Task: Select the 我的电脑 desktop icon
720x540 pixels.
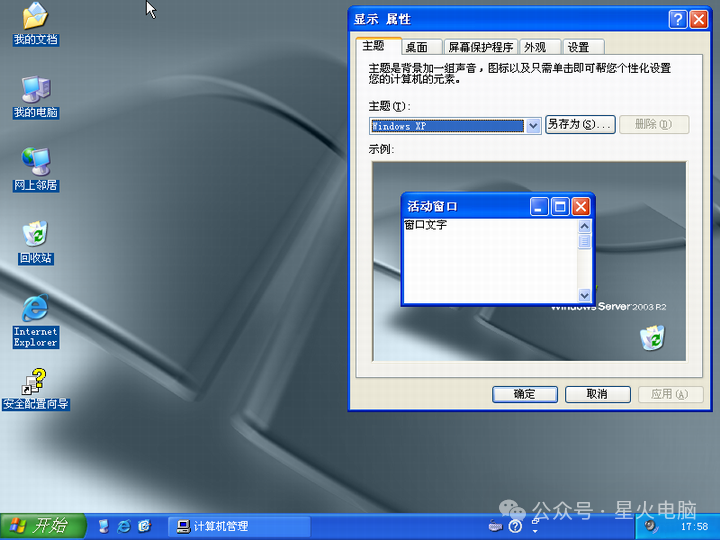Action: pyautogui.click(x=35, y=97)
